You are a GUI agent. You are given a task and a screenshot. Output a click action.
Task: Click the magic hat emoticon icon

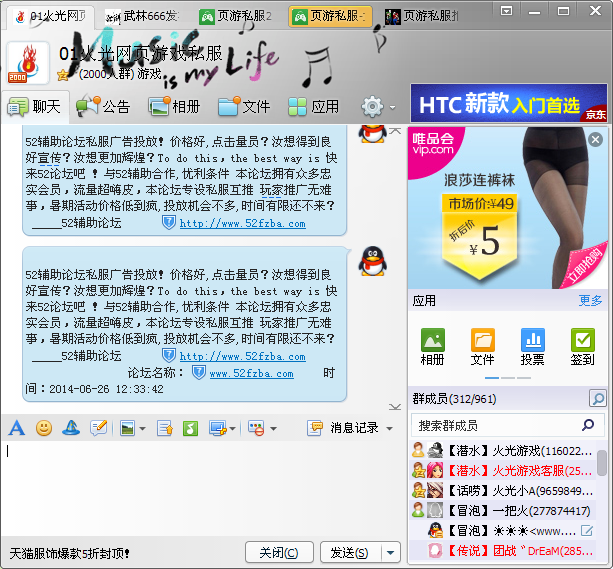71,428
